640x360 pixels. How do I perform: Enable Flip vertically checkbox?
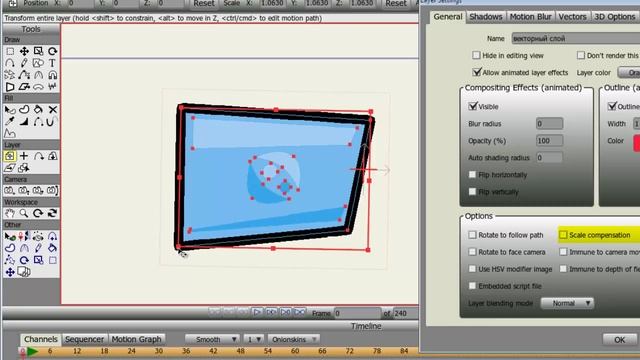(473, 191)
